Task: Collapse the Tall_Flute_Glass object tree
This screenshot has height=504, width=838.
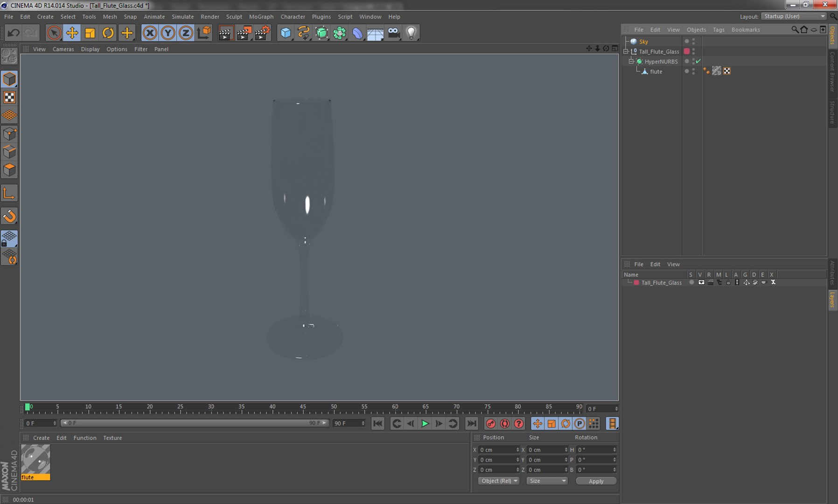Action: (626, 51)
